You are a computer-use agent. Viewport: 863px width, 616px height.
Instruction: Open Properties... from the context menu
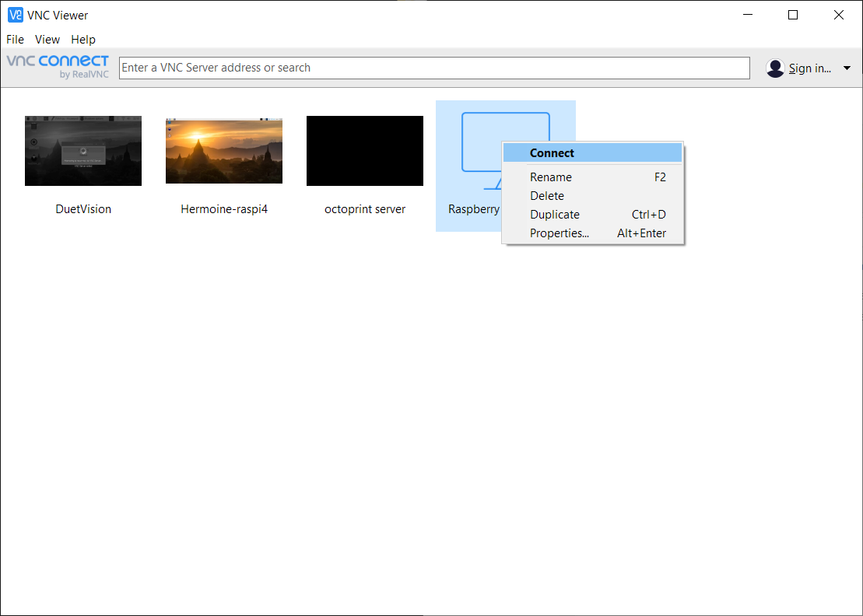click(x=592, y=233)
